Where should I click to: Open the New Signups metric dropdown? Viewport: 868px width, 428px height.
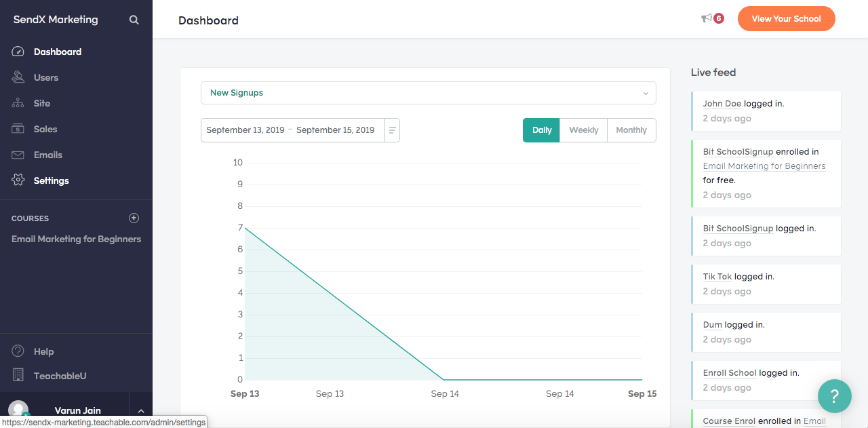(428, 93)
